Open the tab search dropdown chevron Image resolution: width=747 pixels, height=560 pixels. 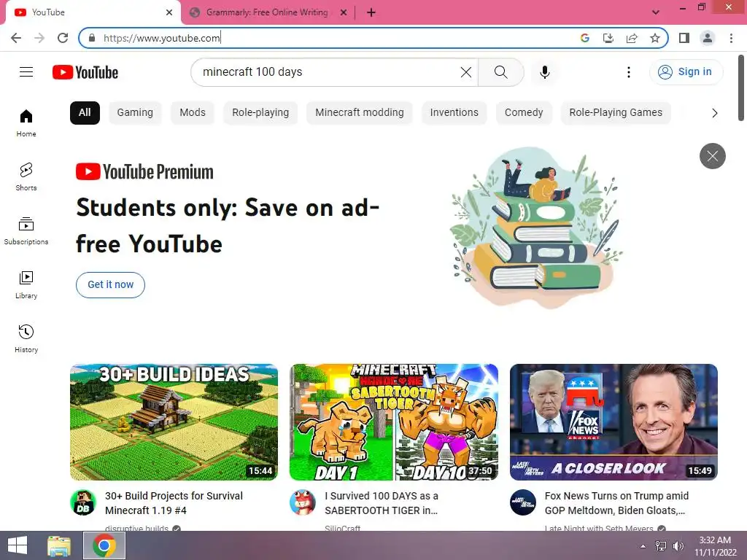(656, 12)
